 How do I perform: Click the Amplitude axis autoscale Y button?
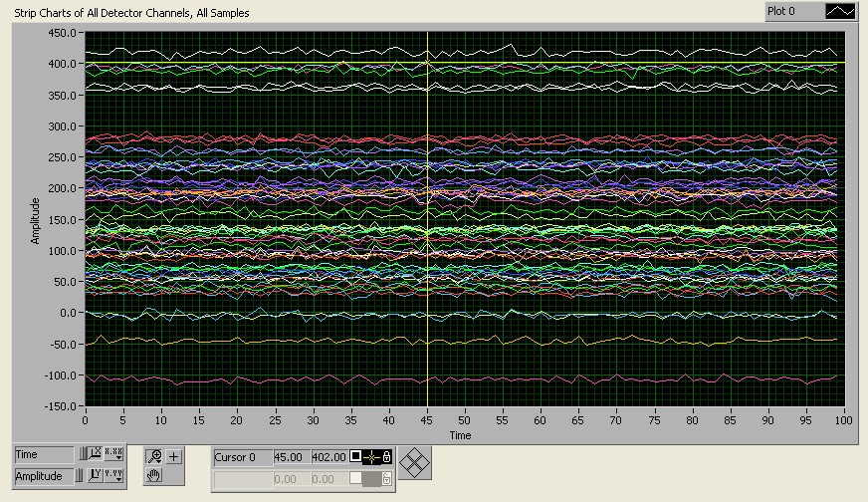[x=98, y=476]
